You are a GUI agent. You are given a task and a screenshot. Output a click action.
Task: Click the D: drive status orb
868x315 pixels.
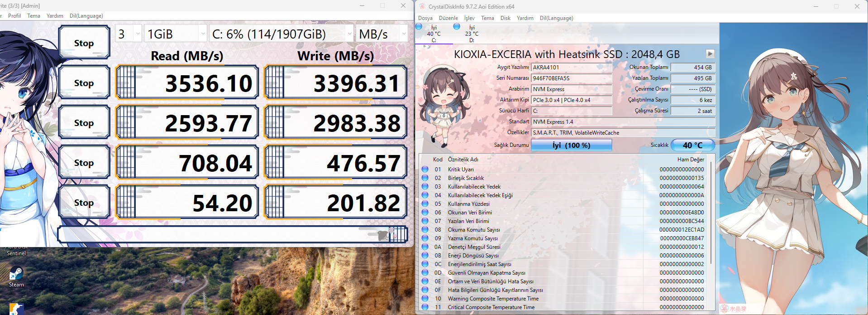pos(457,27)
